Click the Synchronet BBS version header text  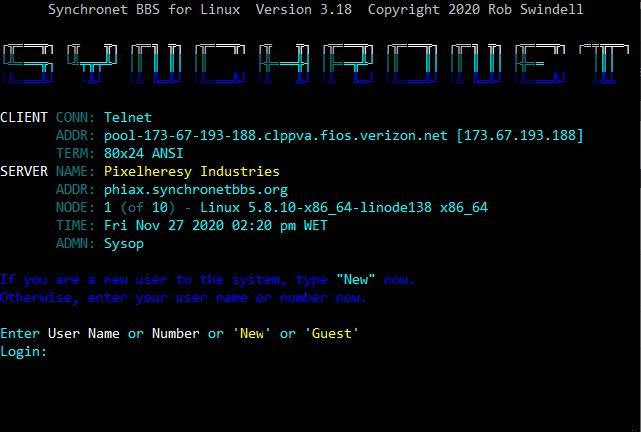coord(316,9)
